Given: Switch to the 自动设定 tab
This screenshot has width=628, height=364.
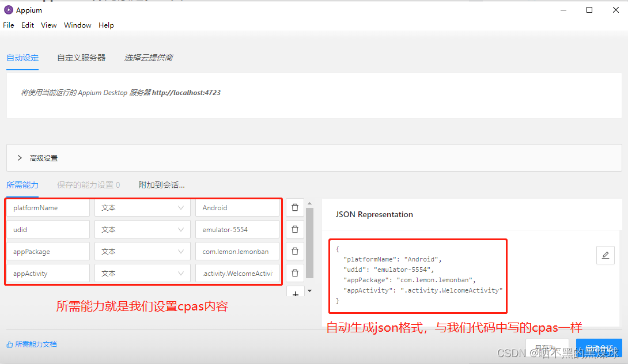Looking at the screenshot, I should [22, 58].
